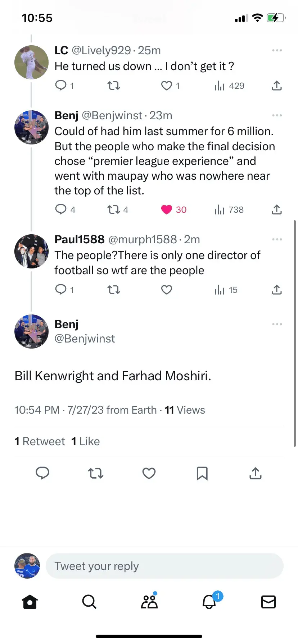
Task: Open the Notifications tab
Action: click(209, 602)
